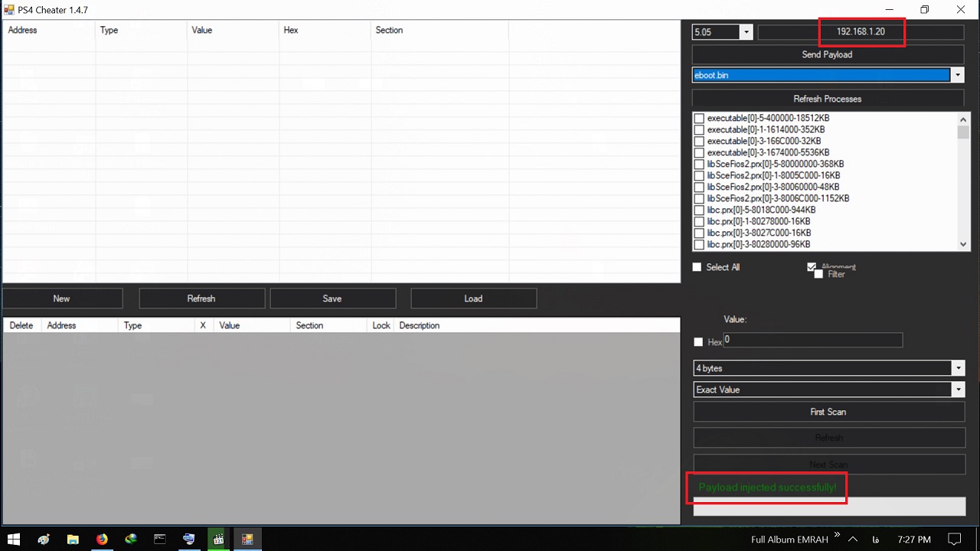Image resolution: width=980 pixels, height=551 pixels.
Task: Open the green clapperboard taskbar app
Action: point(218,539)
